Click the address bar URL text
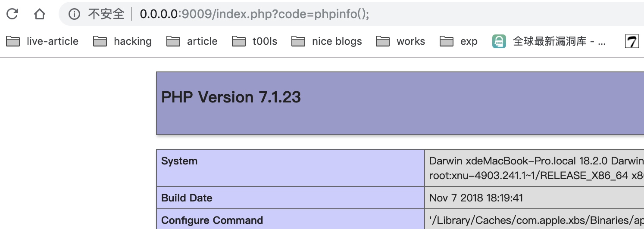The width and height of the screenshot is (644, 229). [254, 14]
